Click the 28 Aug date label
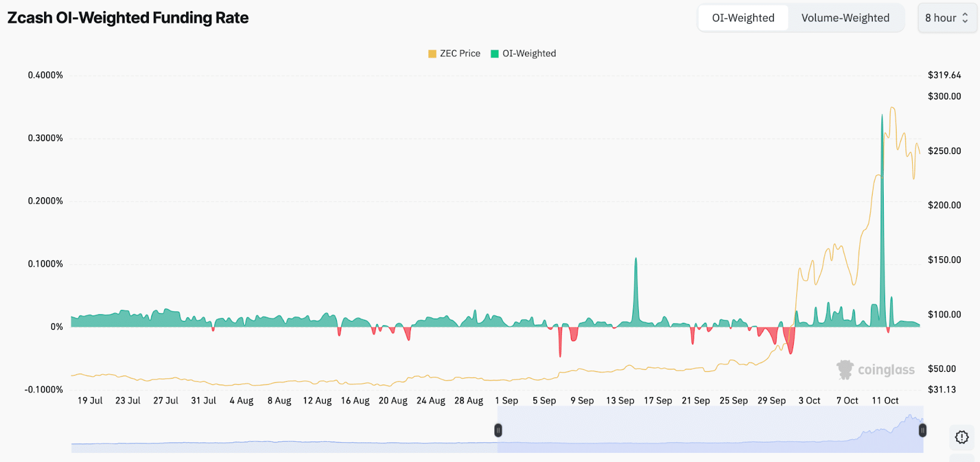Screen dimensions: 980x462 coord(469,401)
